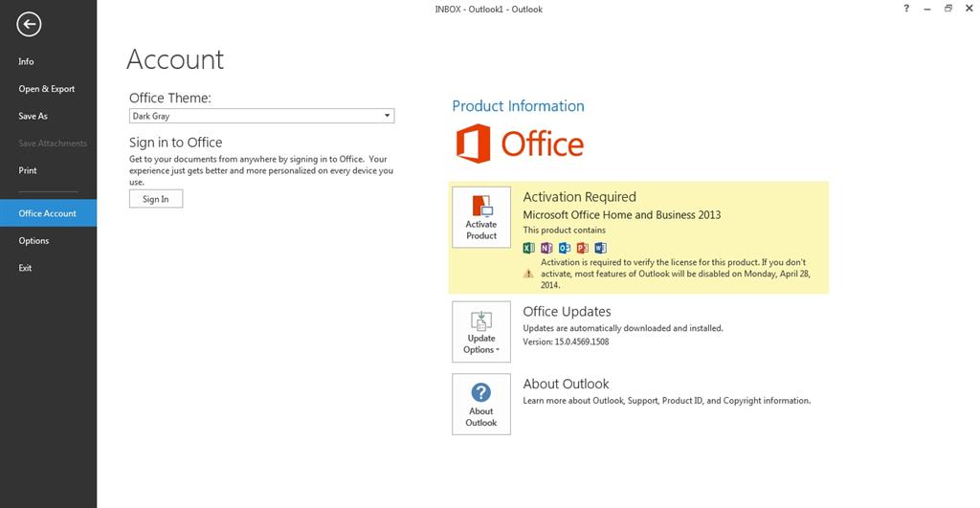
Task: Click the version text 15.0.4569.1508
Action: point(582,342)
